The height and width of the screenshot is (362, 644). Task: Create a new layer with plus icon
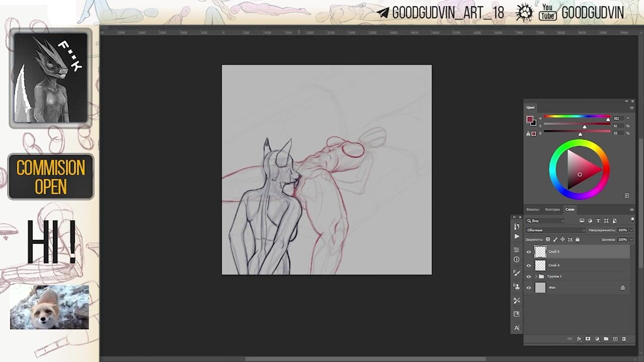click(x=615, y=339)
